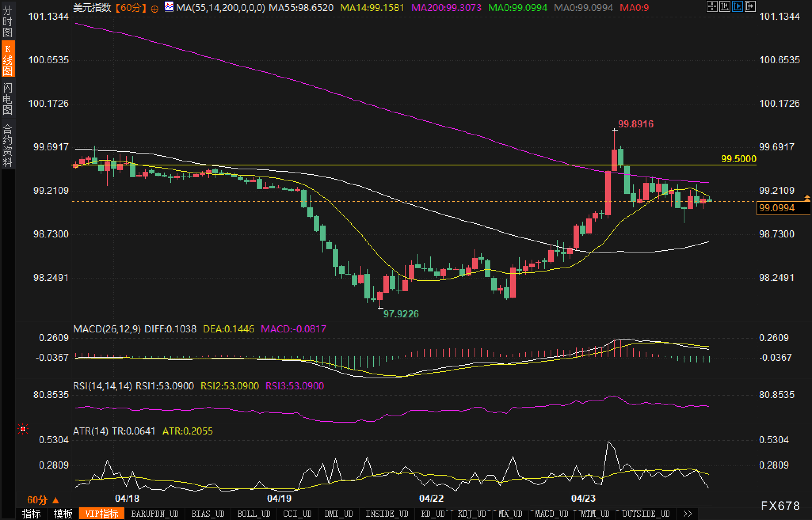This screenshot has height=520, width=812.
Task: Click the MA indicator chart icon
Action: coord(169,7)
